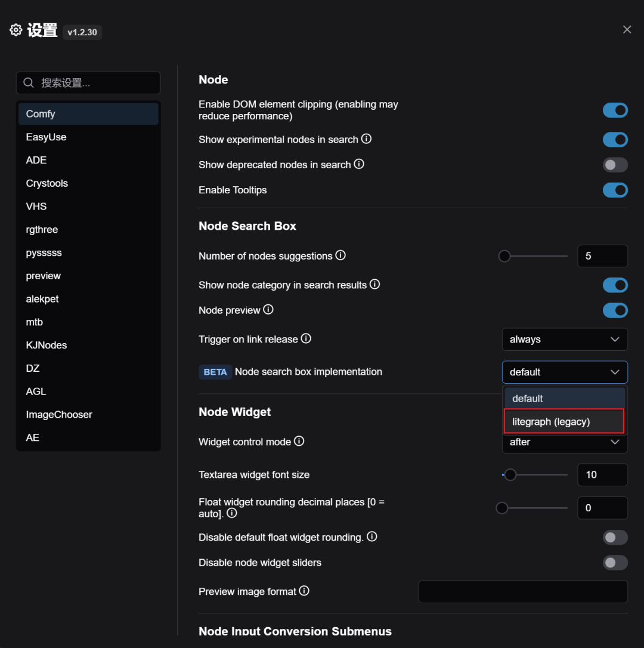Viewport: 644px width, 648px height.
Task: Click info icon next to Number of nodes suggestions
Action: click(340, 255)
